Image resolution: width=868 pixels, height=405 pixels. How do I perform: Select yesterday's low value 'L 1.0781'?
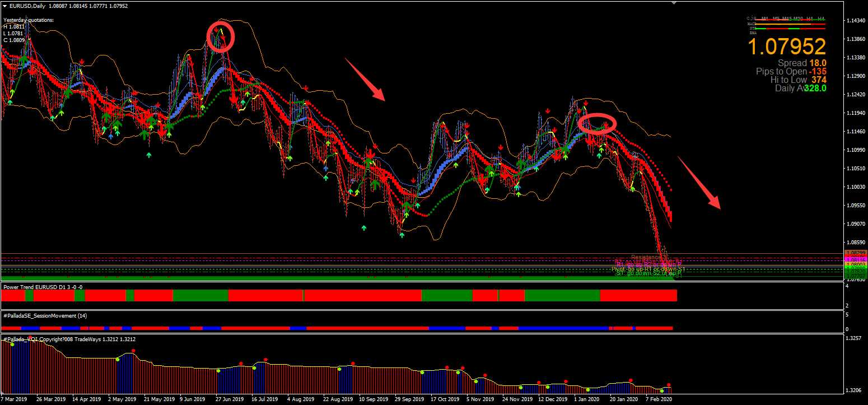[x=13, y=34]
